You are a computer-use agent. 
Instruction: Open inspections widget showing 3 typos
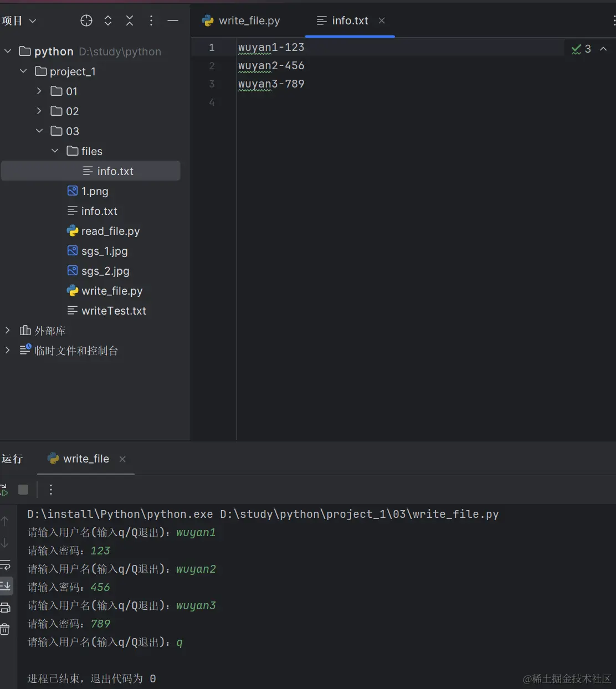pos(581,49)
